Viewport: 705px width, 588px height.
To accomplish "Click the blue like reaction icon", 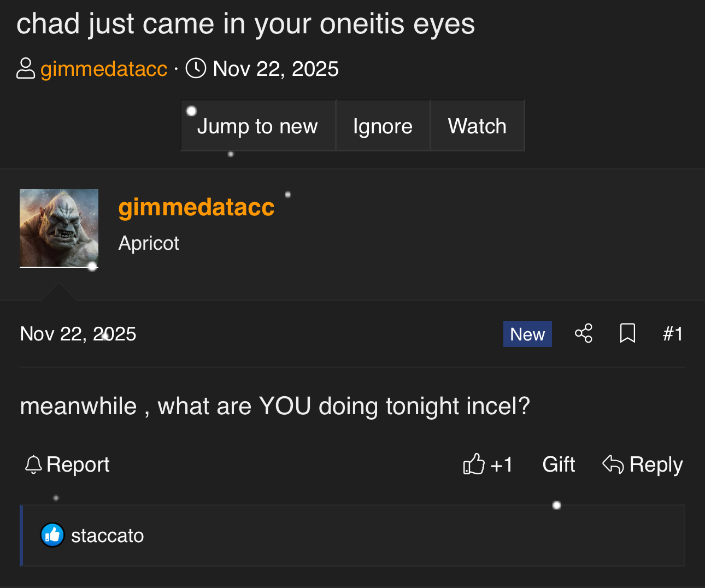I will [x=52, y=536].
